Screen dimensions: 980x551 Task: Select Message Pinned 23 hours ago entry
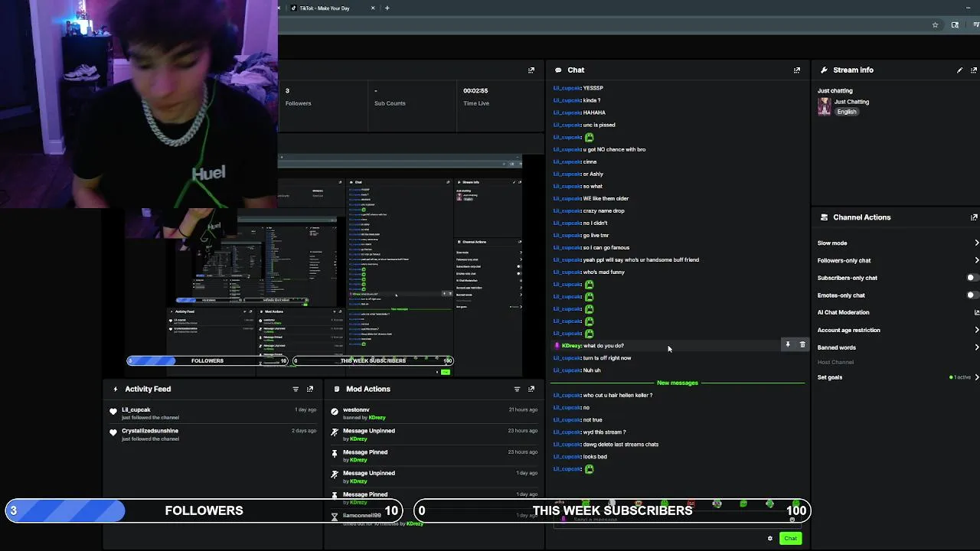(x=436, y=455)
